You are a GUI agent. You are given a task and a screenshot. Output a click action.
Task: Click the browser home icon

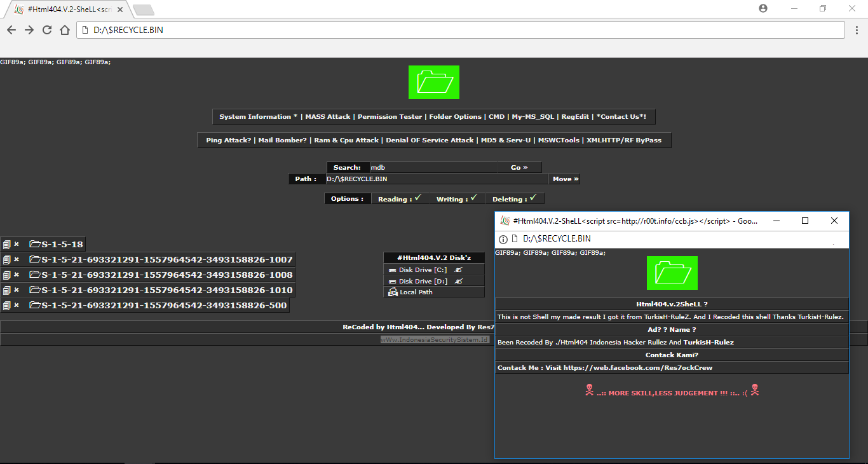coord(65,30)
